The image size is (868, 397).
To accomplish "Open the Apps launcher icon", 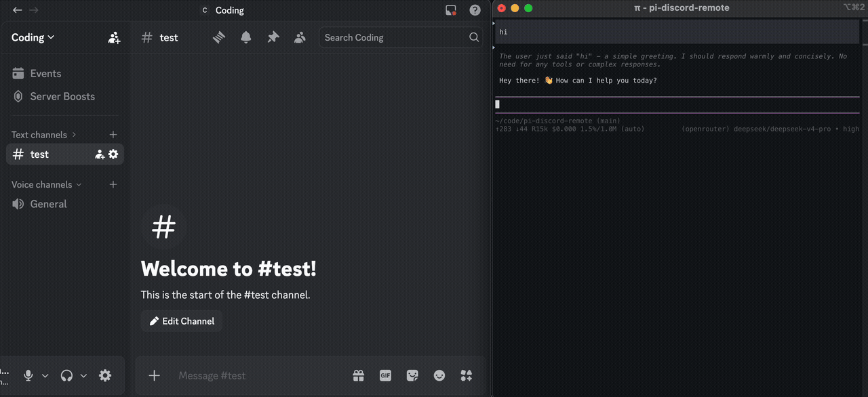I will click(x=466, y=375).
